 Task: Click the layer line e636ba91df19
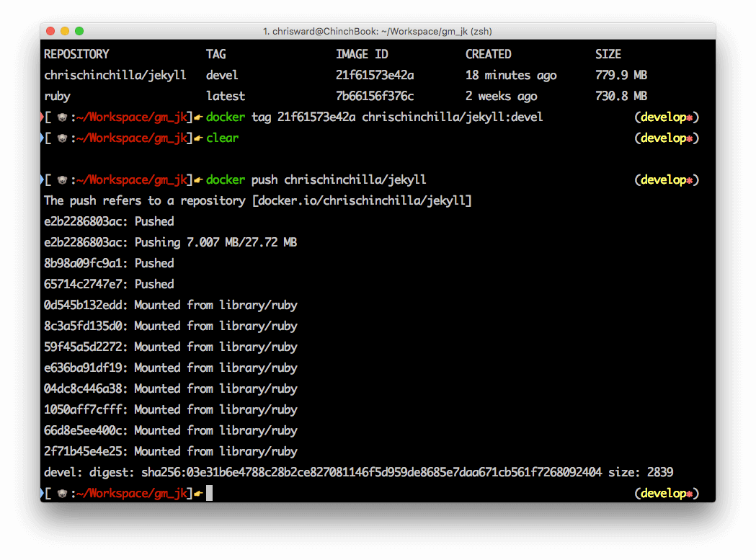(170, 368)
